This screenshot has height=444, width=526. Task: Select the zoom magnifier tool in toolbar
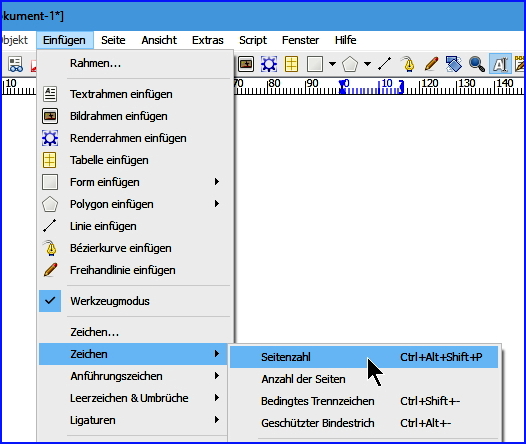[477, 64]
